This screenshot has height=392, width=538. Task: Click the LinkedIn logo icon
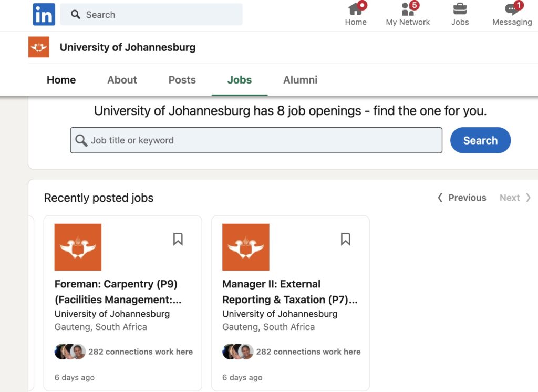pyautogui.click(x=44, y=14)
